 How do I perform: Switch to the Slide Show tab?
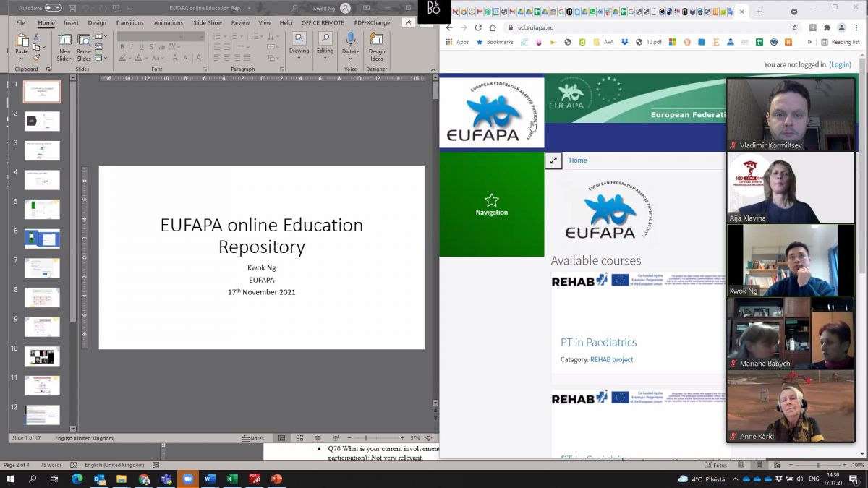(208, 22)
